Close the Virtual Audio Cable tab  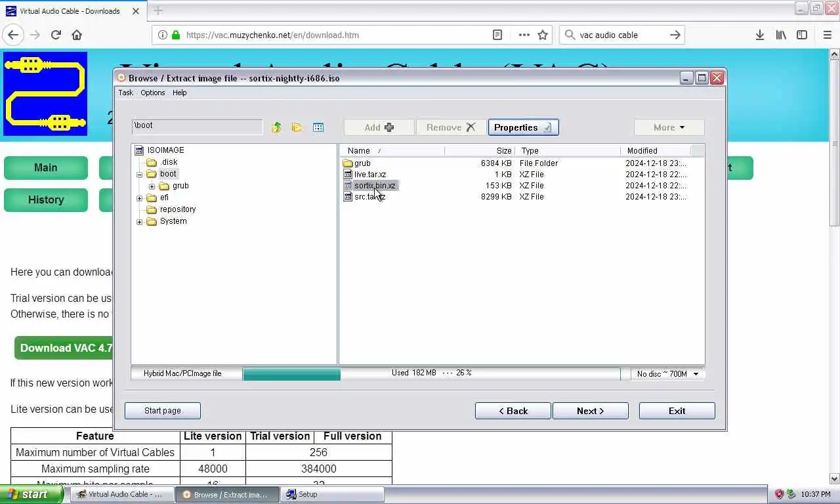[136, 11]
